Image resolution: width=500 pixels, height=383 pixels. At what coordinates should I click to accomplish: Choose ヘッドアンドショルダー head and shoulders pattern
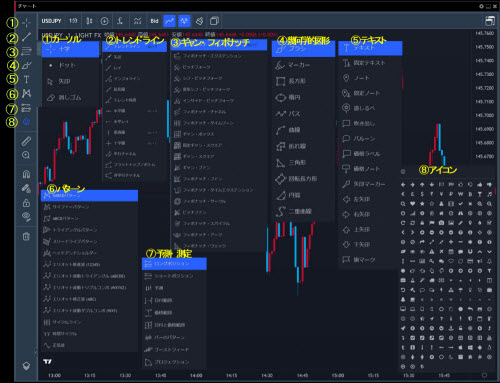tap(89, 253)
